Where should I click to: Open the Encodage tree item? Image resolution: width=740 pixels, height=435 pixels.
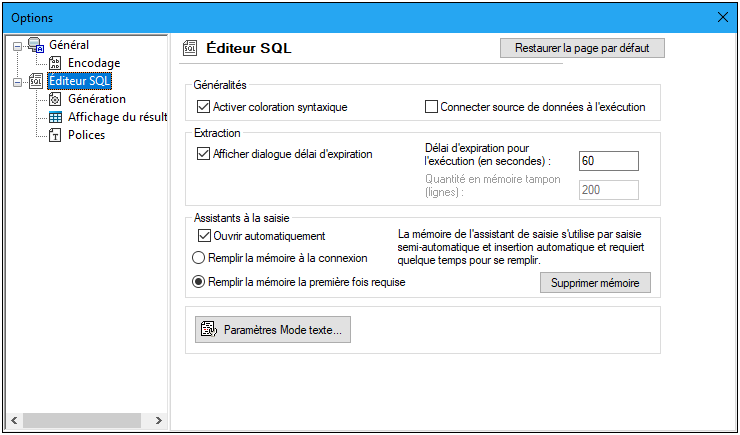coord(94,63)
